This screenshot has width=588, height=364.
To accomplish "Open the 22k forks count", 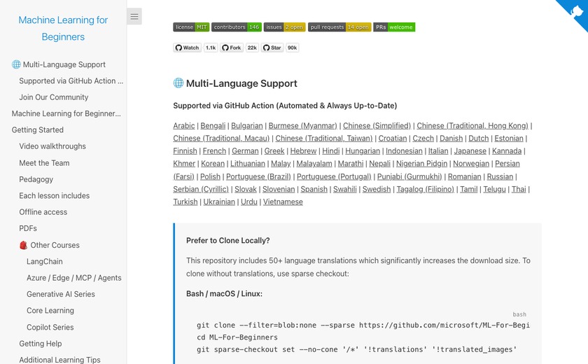I will (252, 48).
